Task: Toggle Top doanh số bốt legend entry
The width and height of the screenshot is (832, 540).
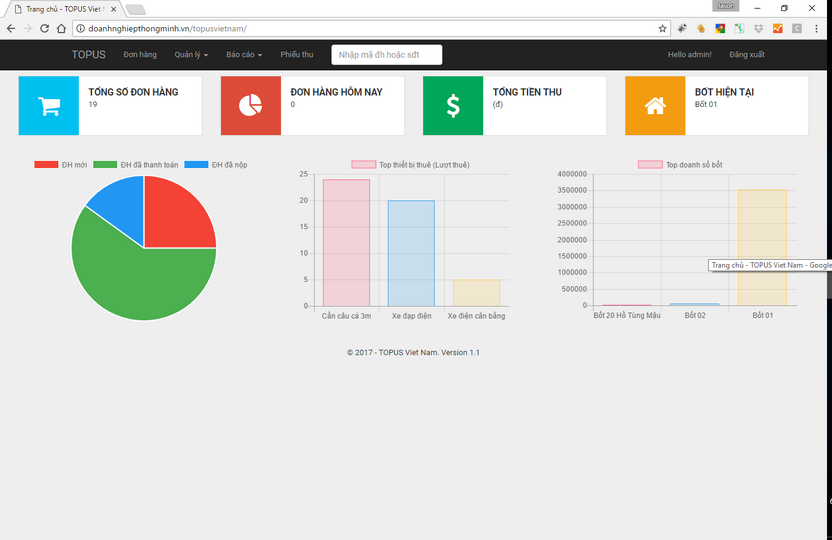Action: [x=680, y=165]
